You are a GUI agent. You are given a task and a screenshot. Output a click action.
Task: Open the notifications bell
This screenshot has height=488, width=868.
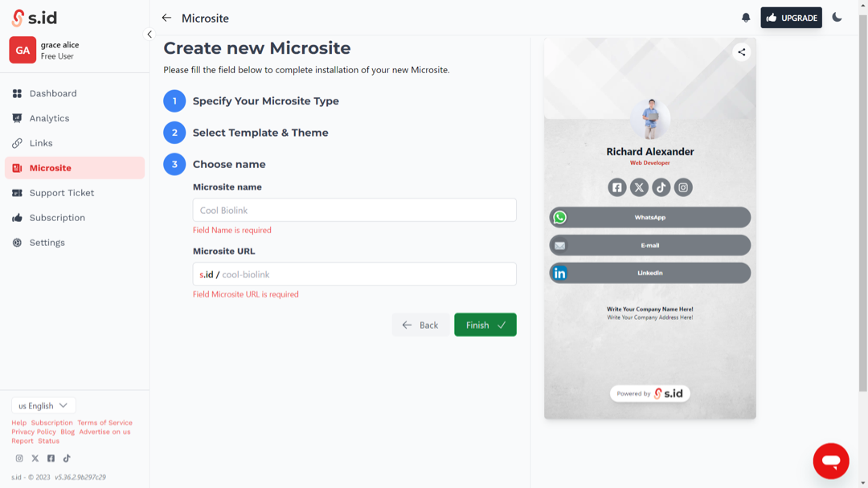coord(746,18)
